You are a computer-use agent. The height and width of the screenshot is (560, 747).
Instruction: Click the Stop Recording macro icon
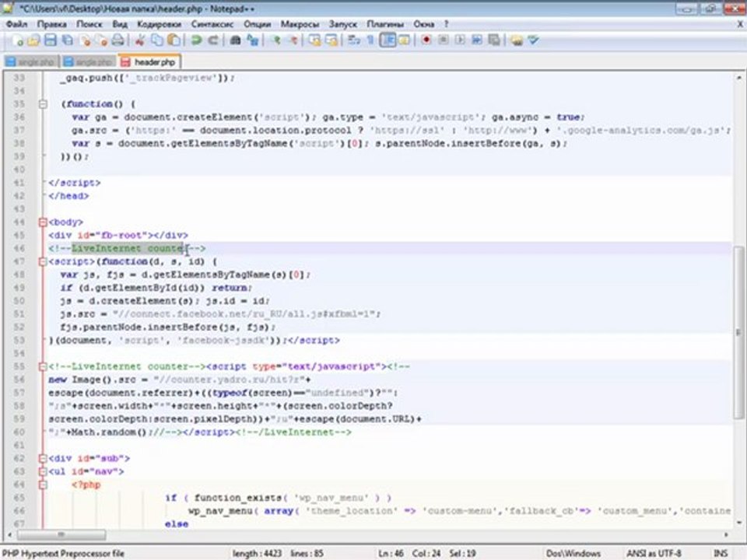[x=443, y=40]
